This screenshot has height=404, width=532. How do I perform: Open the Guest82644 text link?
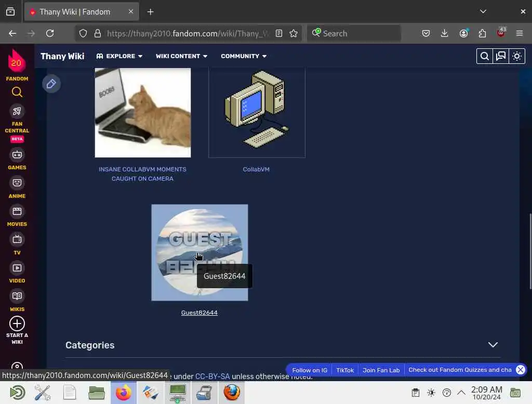[199, 313]
